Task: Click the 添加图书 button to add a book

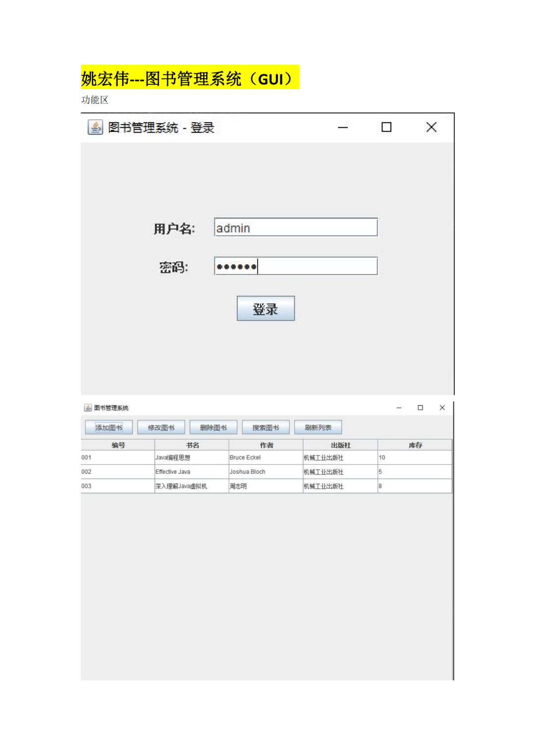Action: point(108,427)
